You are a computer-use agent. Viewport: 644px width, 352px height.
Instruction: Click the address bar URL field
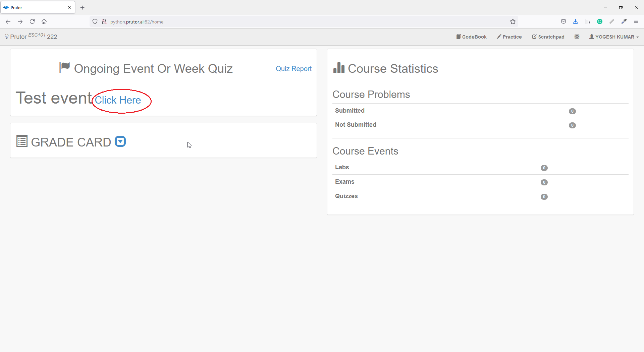point(302,22)
